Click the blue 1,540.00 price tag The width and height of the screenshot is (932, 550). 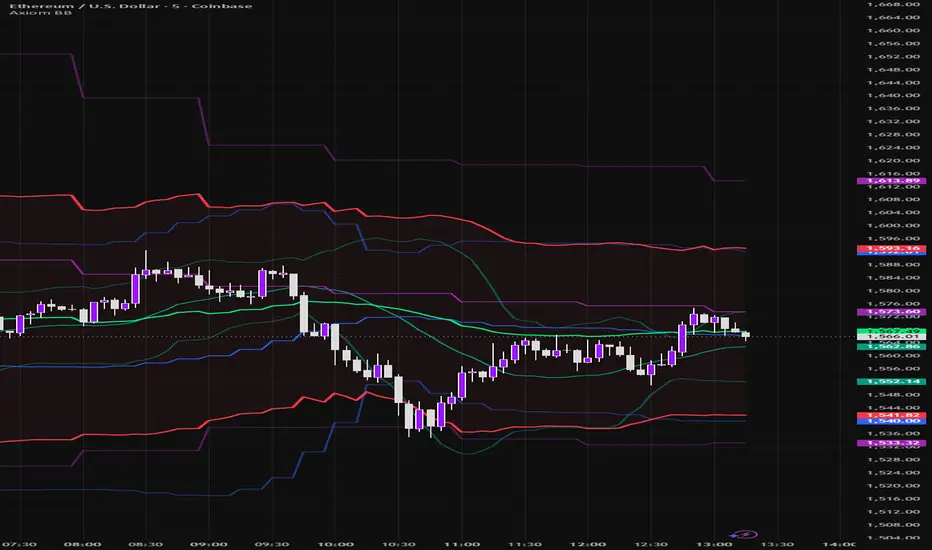(891, 421)
